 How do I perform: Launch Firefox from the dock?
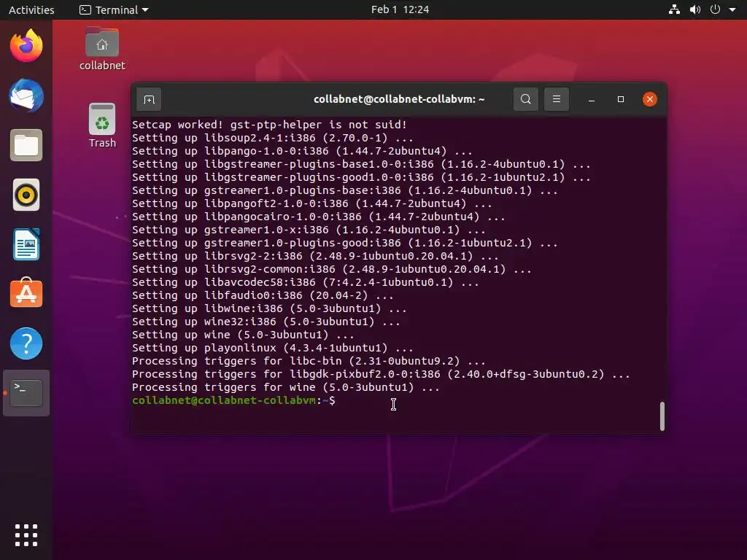(26, 46)
